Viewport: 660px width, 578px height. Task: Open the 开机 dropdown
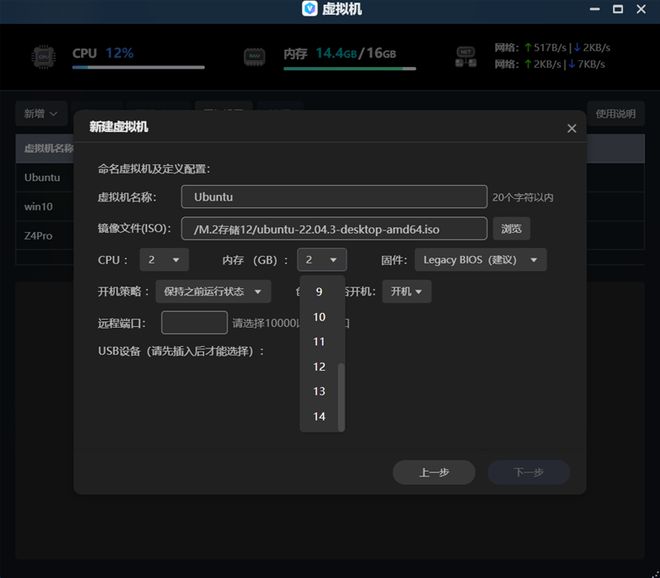tap(407, 291)
